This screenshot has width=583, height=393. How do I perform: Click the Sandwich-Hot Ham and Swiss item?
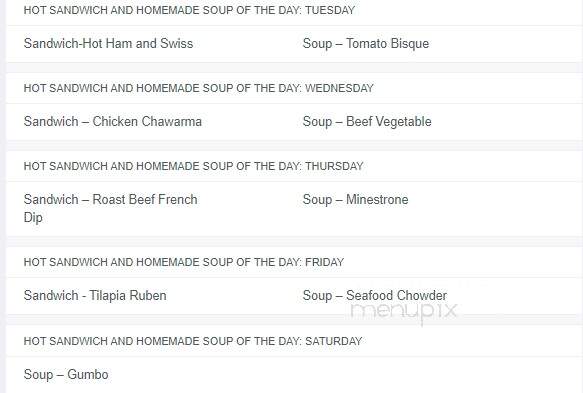108,44
